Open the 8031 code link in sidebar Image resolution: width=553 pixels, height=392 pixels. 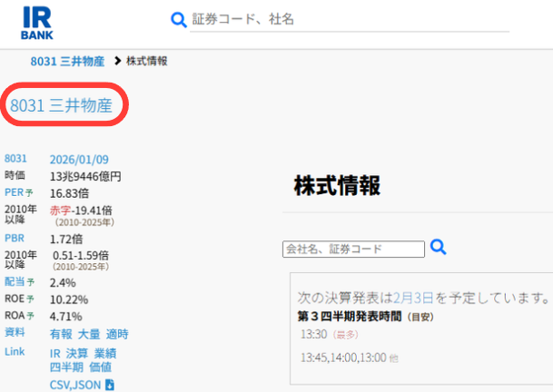click(16, 160)
